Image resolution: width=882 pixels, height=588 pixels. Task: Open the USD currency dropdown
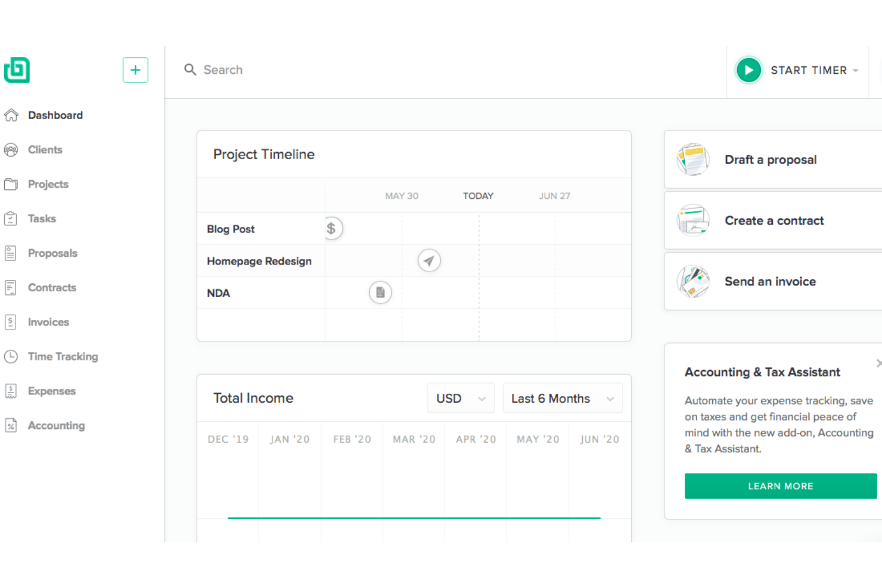pyautogui.click(x=461, y=399)
